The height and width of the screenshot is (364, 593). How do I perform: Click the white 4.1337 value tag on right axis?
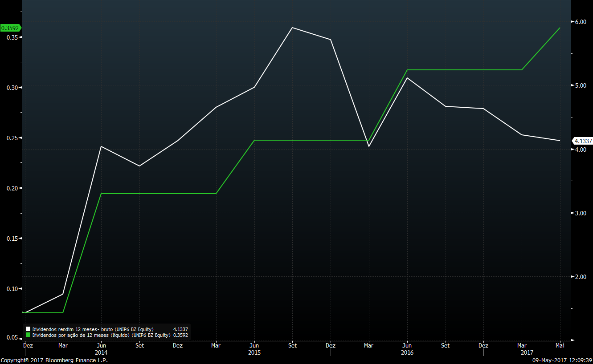click(583, 141)
